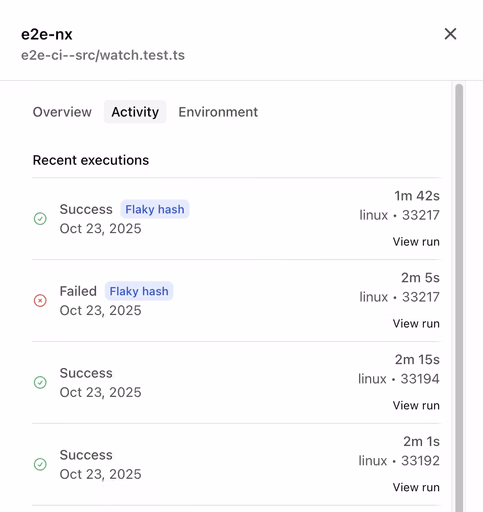
Task: Select the Activity tab
Action: [135, 112]
